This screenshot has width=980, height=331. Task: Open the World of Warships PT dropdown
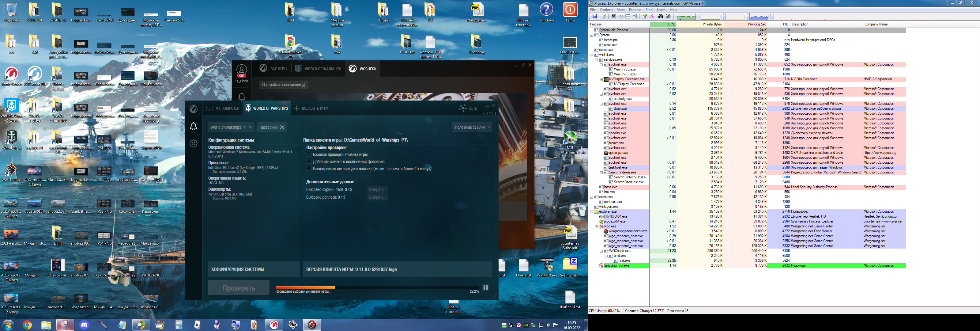(x=231, y=127)
